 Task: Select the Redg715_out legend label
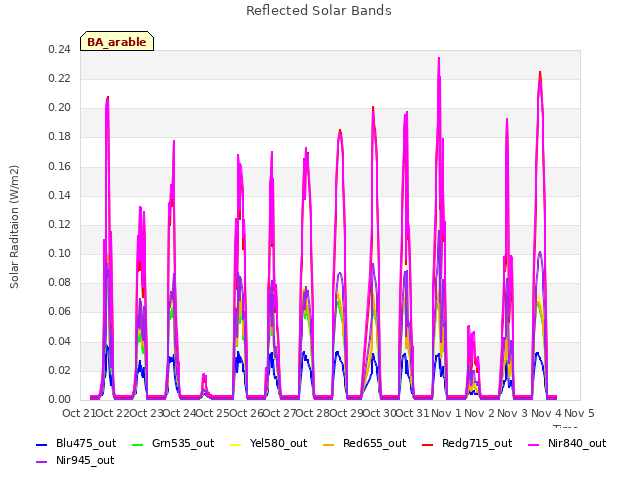[x=477, y=444]
